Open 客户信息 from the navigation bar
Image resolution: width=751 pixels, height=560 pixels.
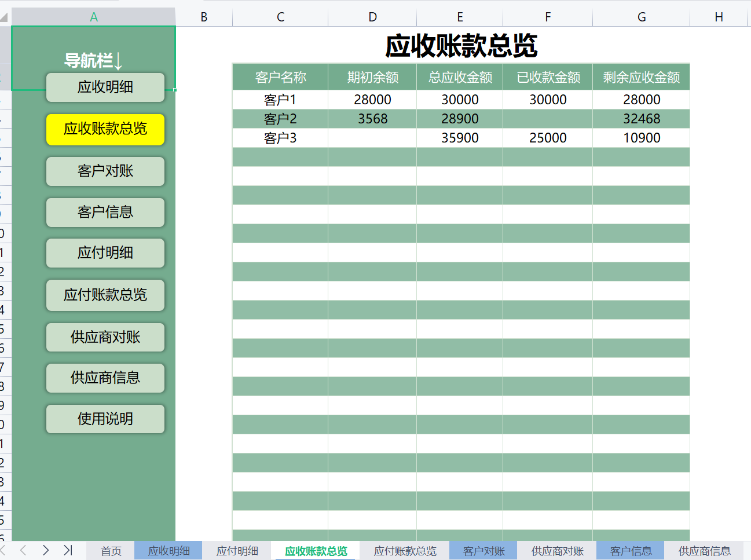coord(105,212)
